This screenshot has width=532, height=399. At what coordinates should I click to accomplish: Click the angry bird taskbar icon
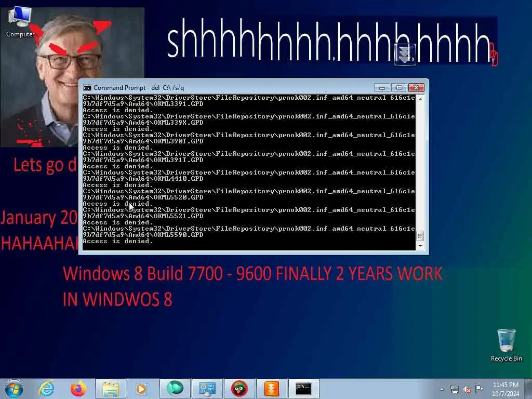pyautogui.click(x=239, y=389)
